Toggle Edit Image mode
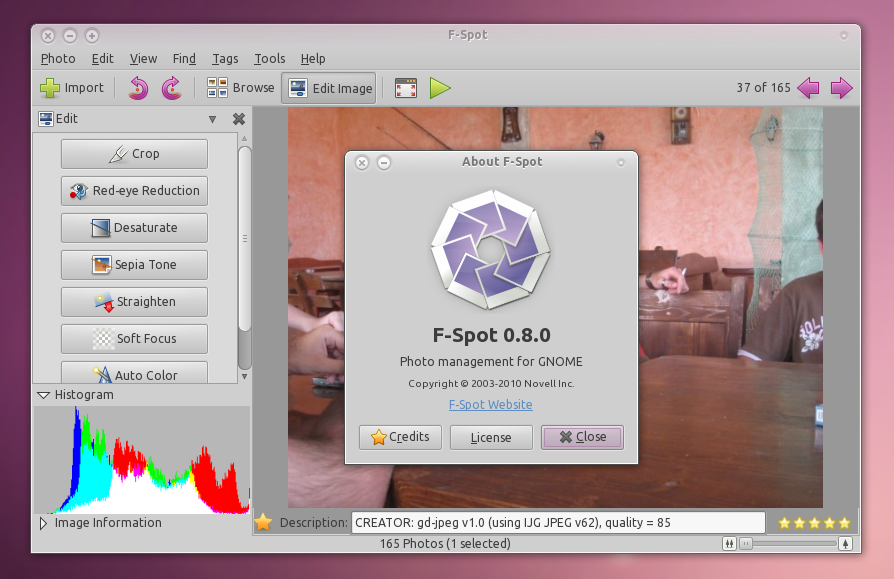 coord(329,88)
